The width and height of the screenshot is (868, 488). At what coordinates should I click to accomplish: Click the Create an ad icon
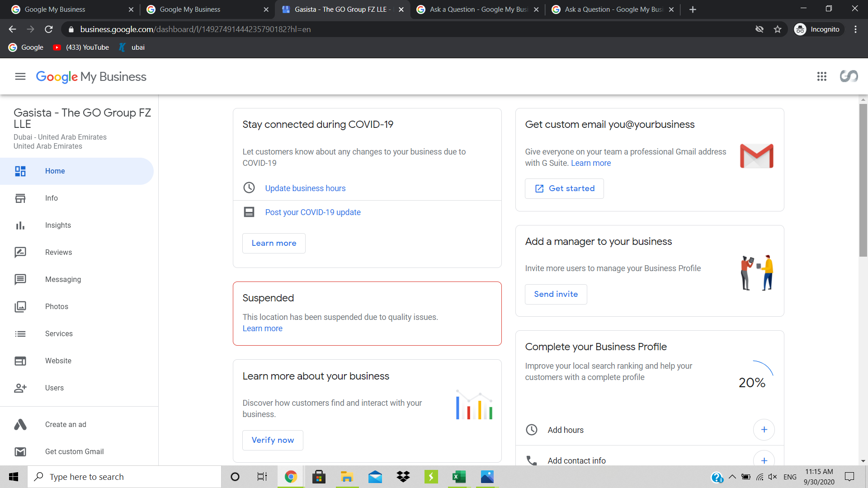click(x=20, y=425)
